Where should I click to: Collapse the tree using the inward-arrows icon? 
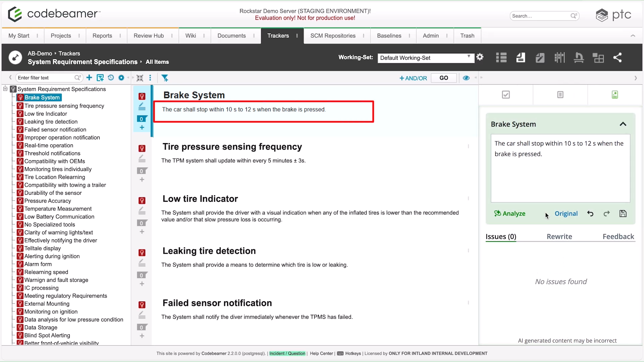pyautogui.click(x=140, y=77)
